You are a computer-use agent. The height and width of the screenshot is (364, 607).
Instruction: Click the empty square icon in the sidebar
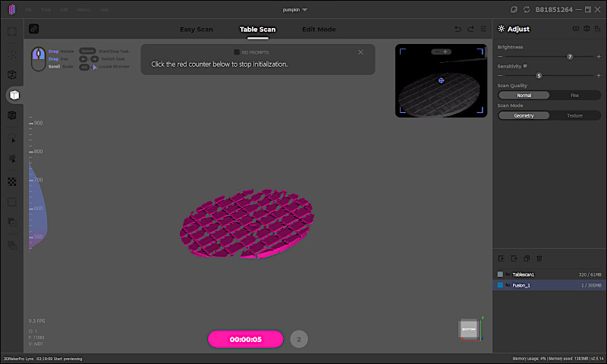[12, 202]
